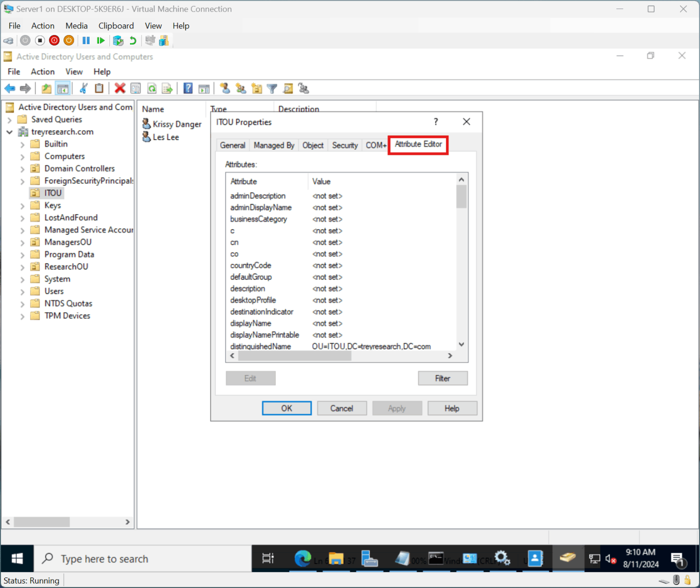
Task: Switch to the General tab
Action: 232,145
